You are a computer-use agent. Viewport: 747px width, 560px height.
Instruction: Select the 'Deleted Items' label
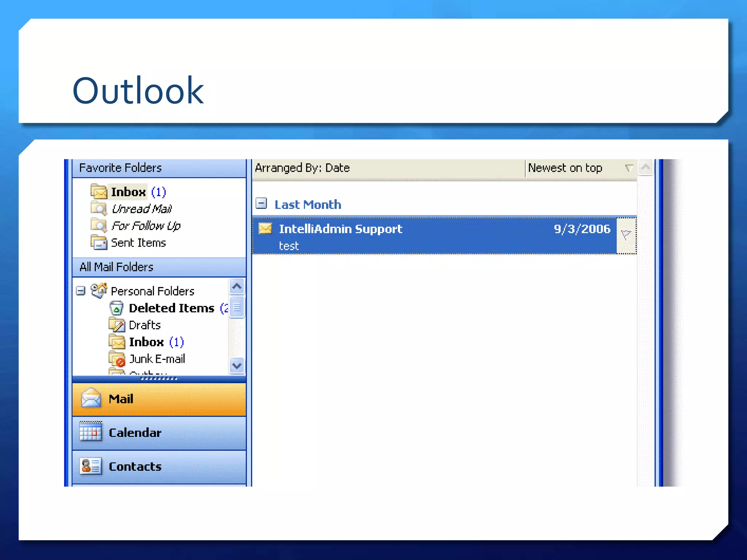pyautogui.click(x=171, y=308)
